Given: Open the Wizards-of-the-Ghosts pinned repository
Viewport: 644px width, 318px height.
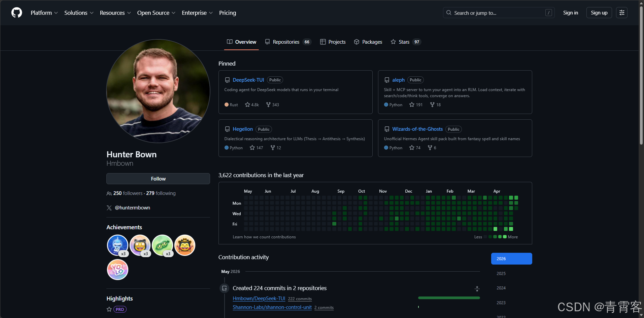Looking at the screenshot, I should pos(417,129).
